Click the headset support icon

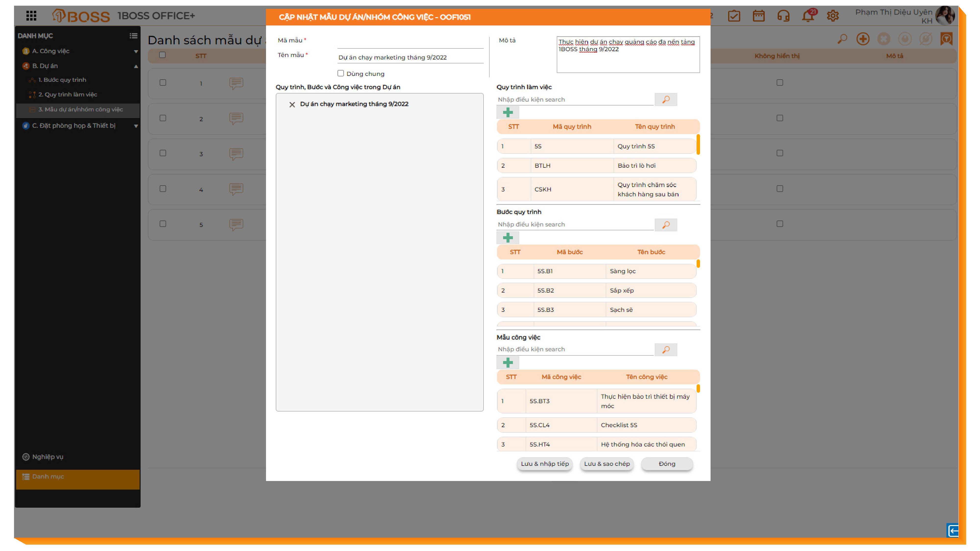(x=783, y=16)
